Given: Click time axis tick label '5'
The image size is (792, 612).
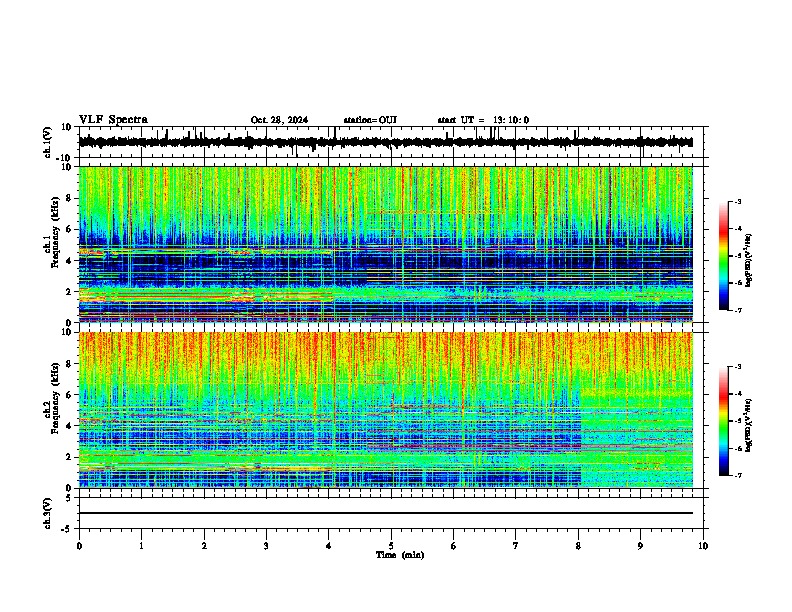Looking at the screenshot, I should click(391, 546).
